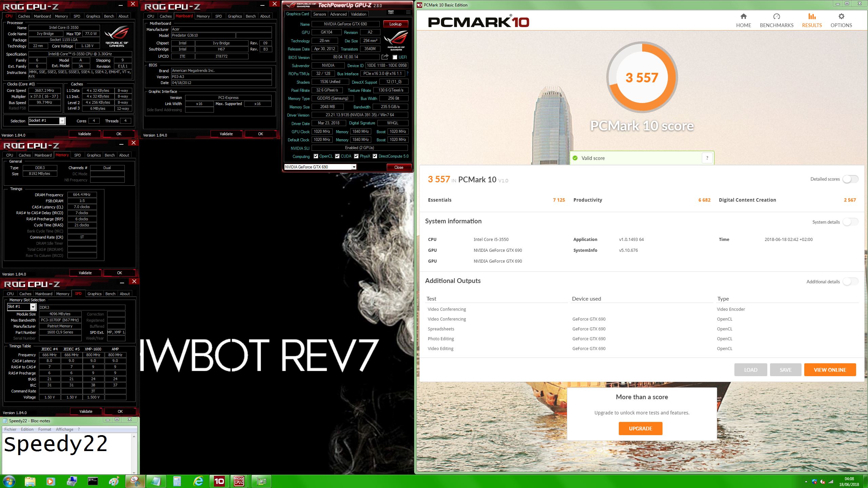Open Caches tab in the CPU-Z CPU window

(x=24, y=16)
